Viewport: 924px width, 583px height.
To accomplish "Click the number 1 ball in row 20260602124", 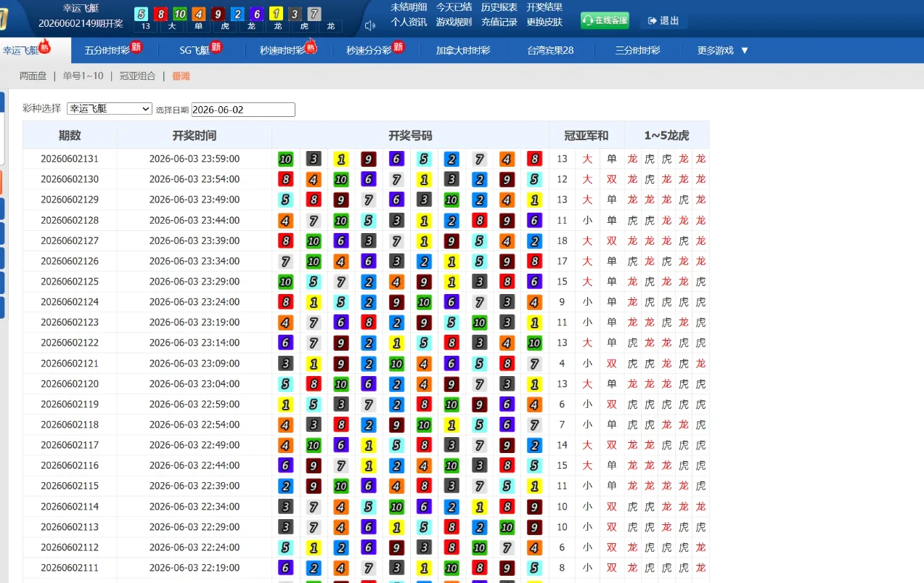I will 313,301.
